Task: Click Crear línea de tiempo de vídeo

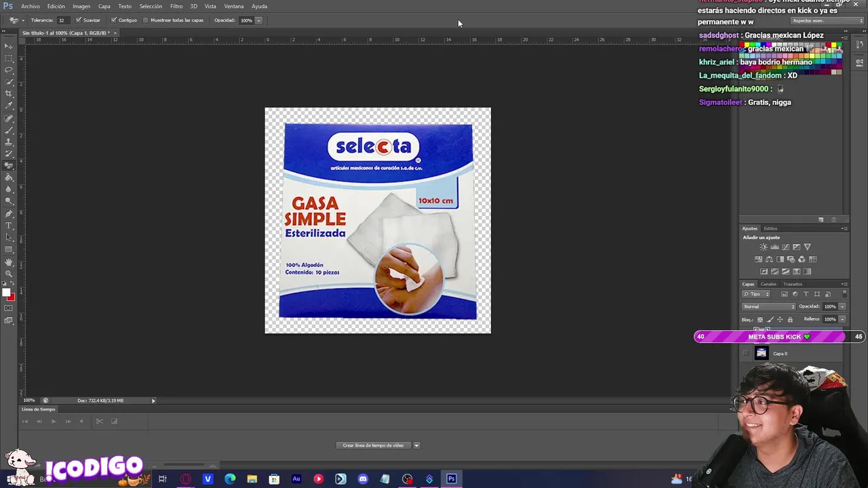Action: [373, 445]
